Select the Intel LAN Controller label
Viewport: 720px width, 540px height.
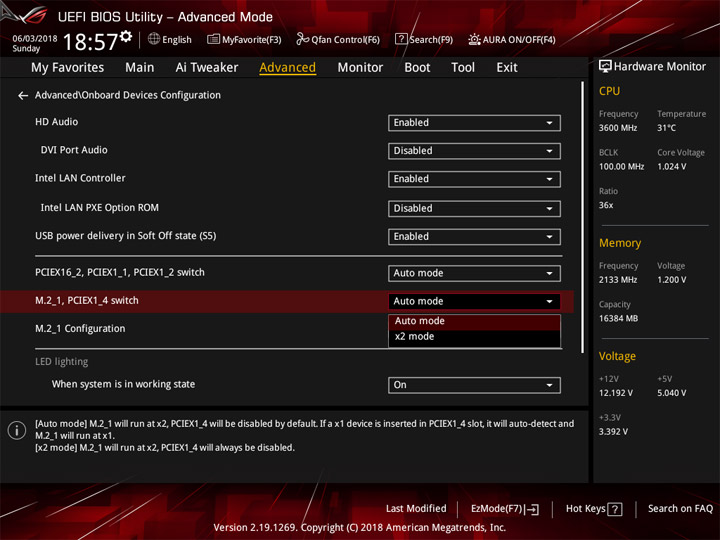(x=80, y=178)
